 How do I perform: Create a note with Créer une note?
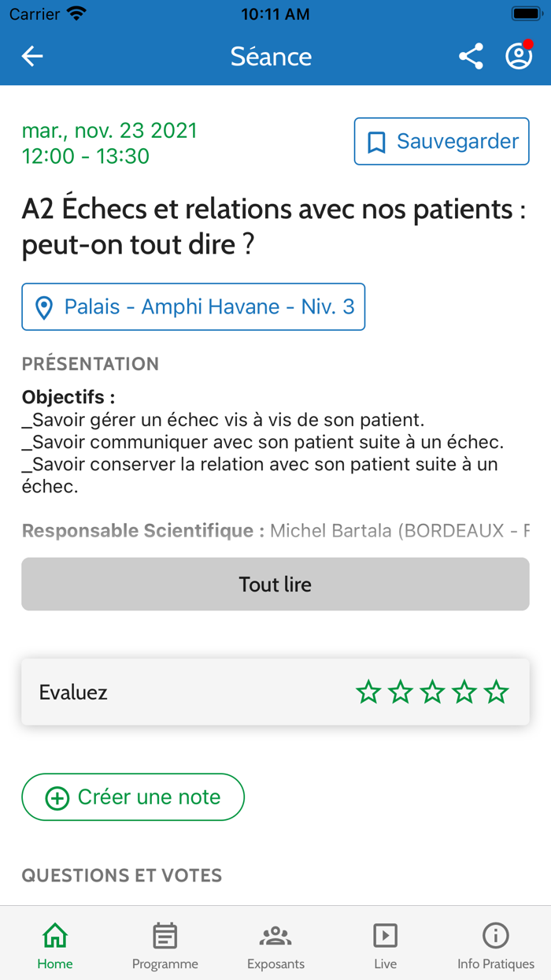coord(132,796)
